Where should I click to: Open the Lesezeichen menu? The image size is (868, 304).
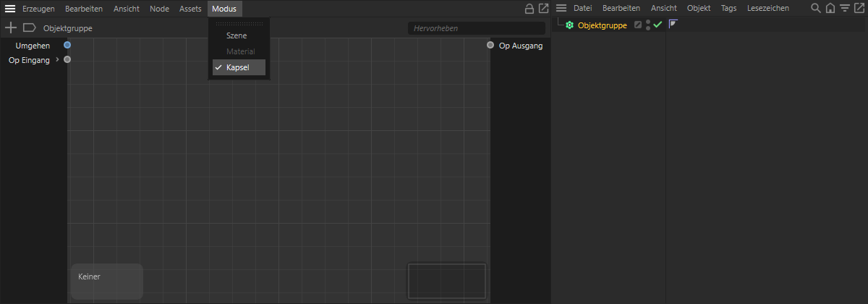[x=767, y=9]
